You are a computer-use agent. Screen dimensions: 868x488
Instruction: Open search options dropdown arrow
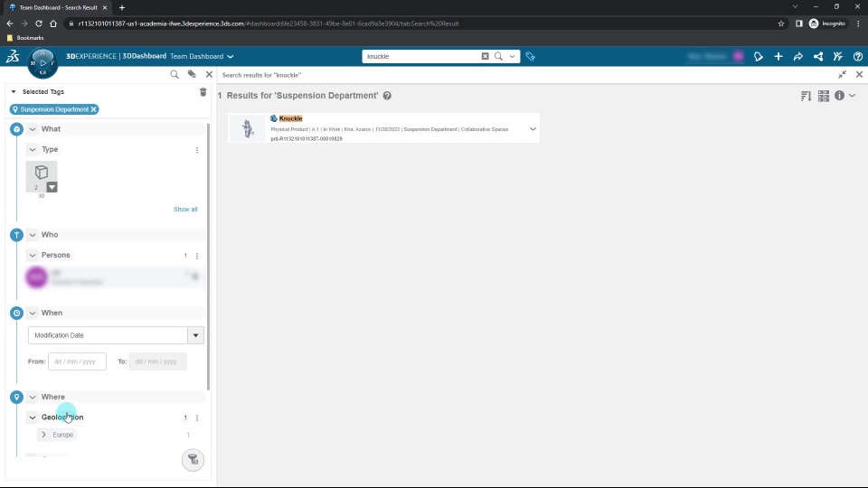point(512,56)
